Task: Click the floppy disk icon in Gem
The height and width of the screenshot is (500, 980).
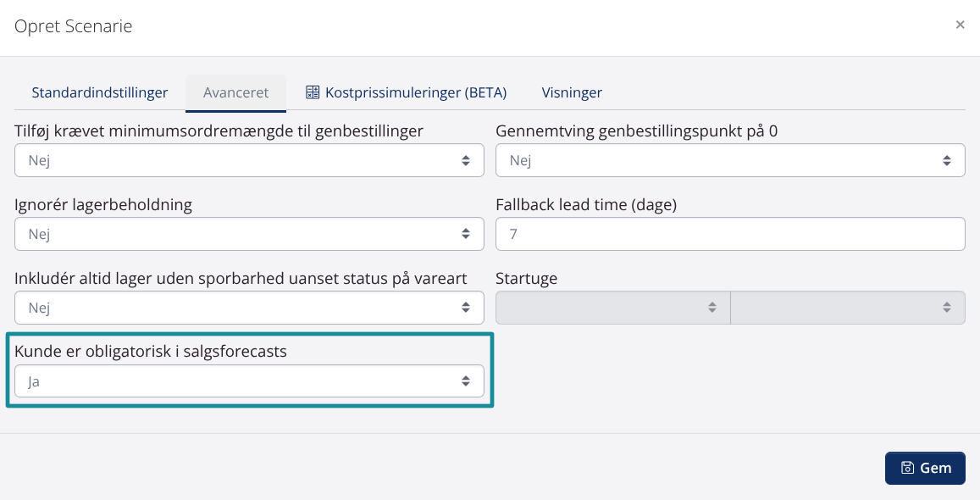Action: click(907, 468)
